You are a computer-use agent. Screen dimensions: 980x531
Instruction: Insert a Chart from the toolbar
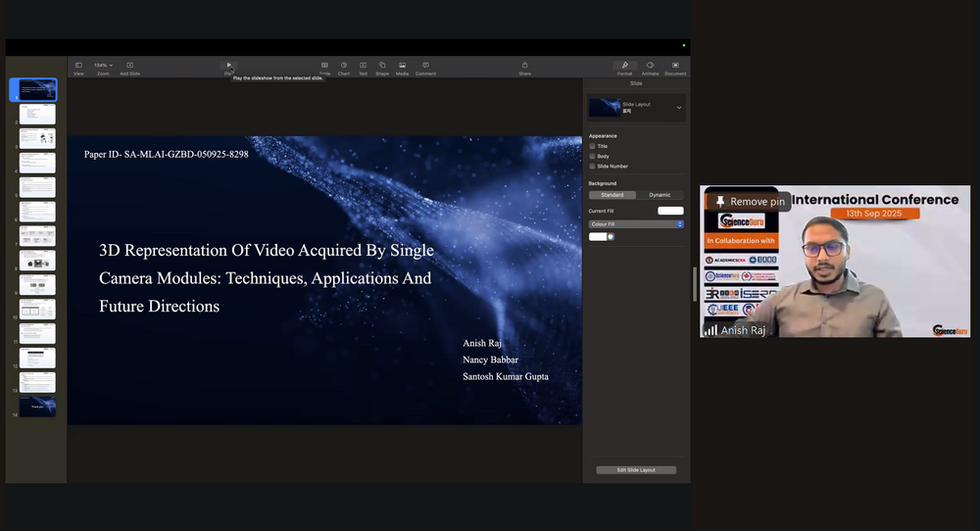point(344,66)
